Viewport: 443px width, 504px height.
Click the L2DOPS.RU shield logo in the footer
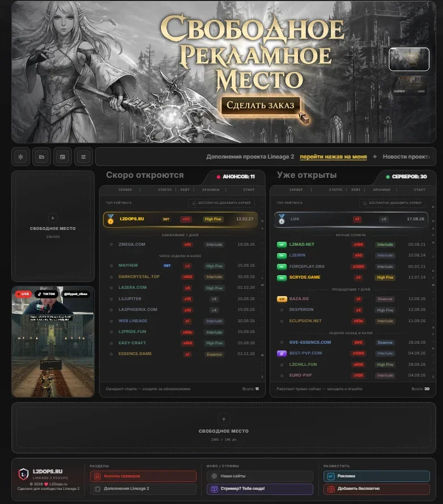click(x=23, y=474)
